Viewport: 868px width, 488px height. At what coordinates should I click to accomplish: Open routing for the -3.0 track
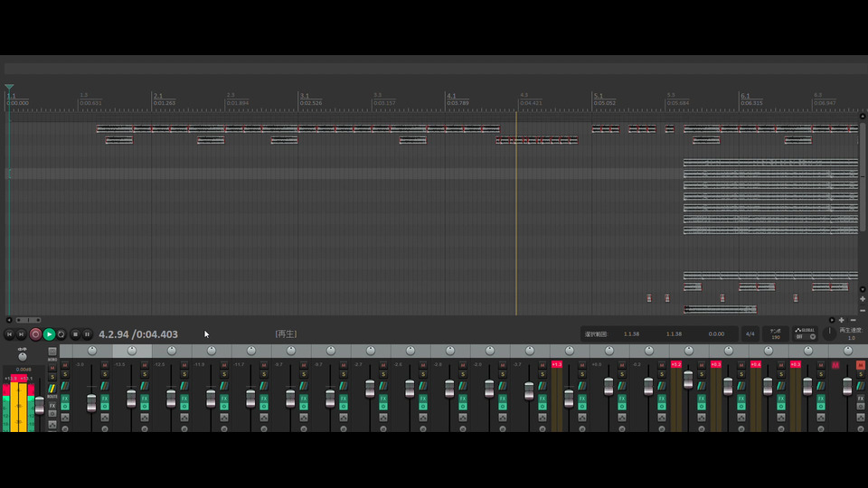click(105, 386)
